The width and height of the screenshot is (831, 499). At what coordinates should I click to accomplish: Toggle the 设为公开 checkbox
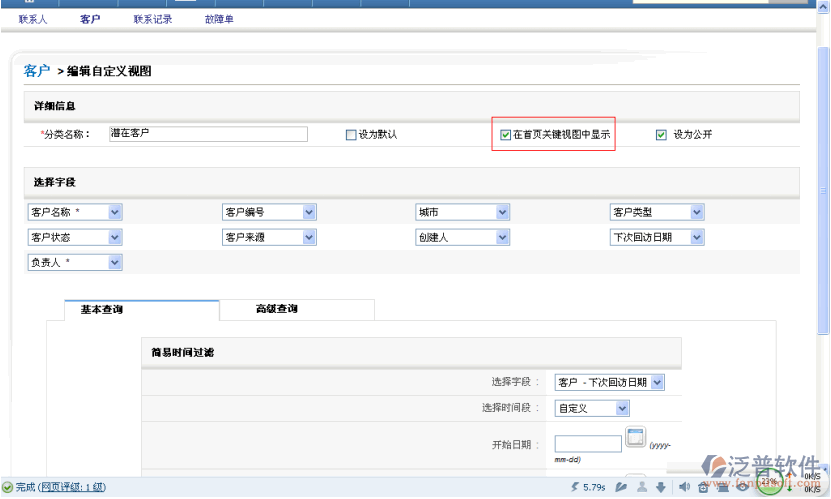point(661,135)
